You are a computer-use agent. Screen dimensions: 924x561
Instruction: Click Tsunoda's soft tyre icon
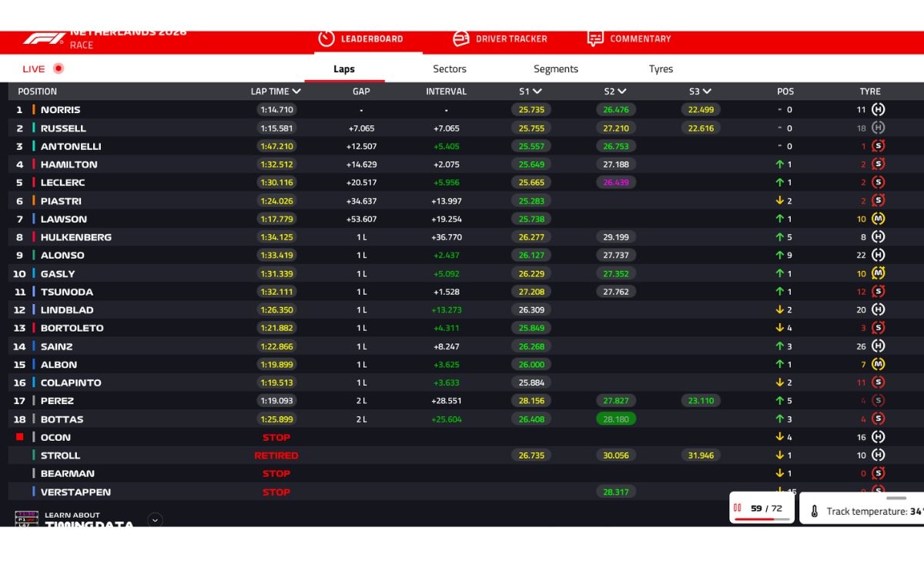878,292
